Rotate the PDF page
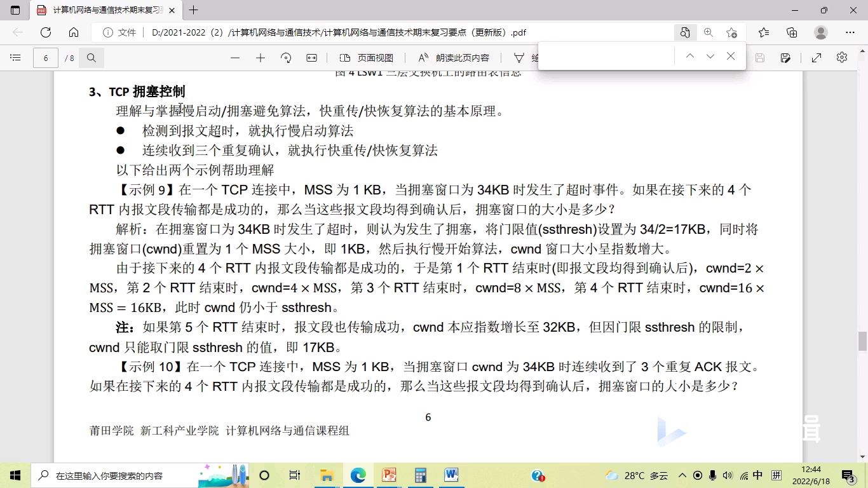 (x=286, y=58)
